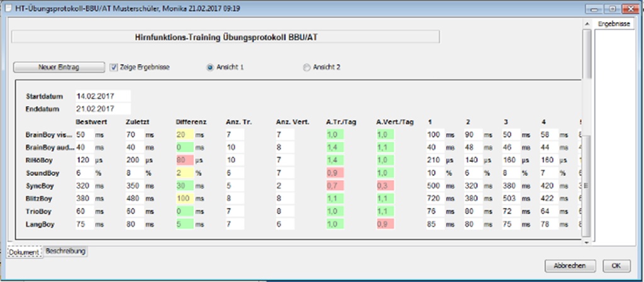Click SyncBoy Zuletzt value 350

135,186
